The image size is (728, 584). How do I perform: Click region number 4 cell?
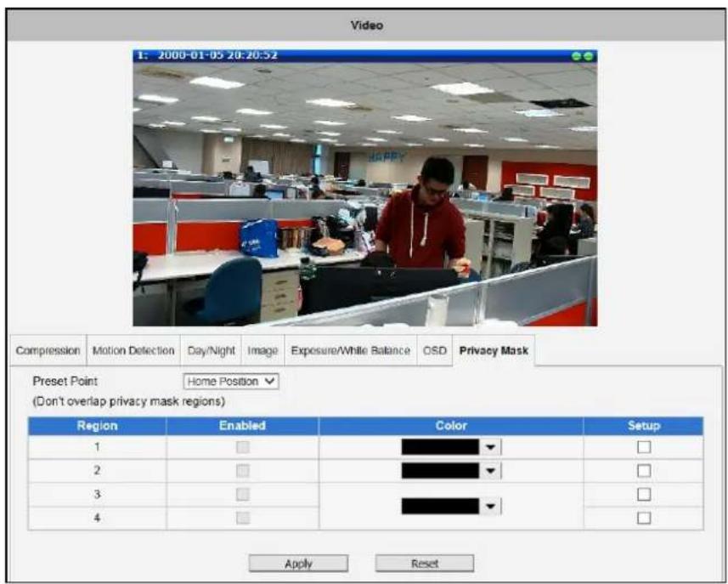(97, 518)
